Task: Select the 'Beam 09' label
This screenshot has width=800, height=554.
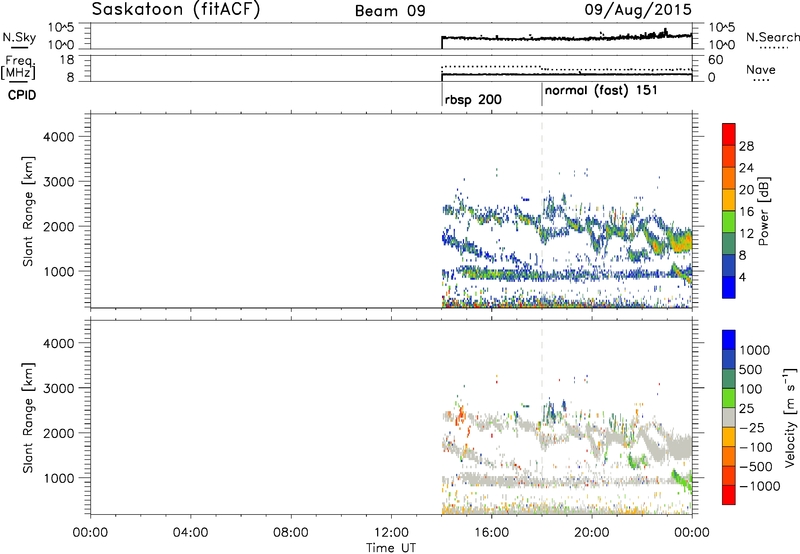Action: (x=390, y=11)
